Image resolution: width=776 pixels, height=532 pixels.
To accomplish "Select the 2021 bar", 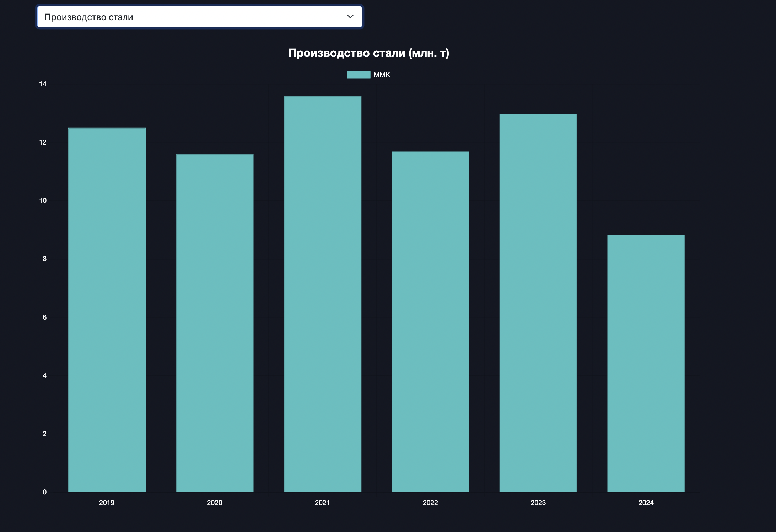I will click(322, 294).
